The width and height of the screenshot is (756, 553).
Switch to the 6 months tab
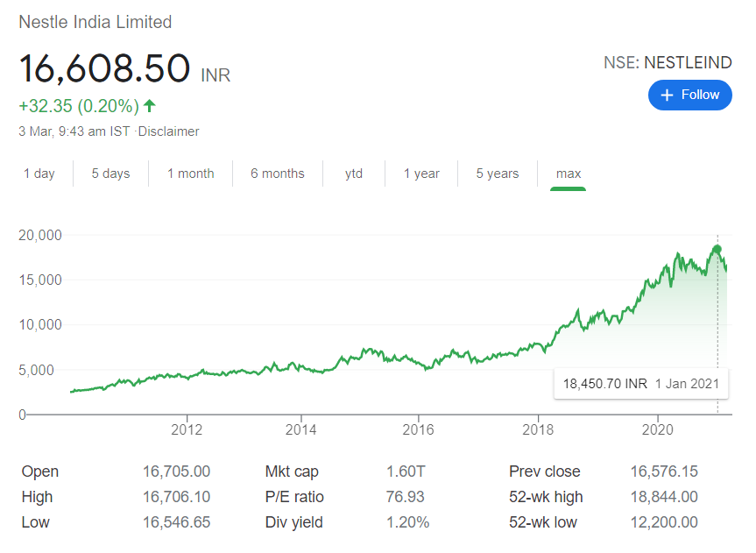coord(278,174)
